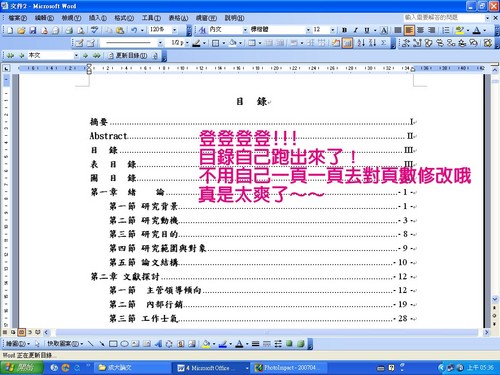This screenshot has width=500, height=375.
Task: Insert AutoSum formula (Σ)
Action: click(x=384, y=43)
